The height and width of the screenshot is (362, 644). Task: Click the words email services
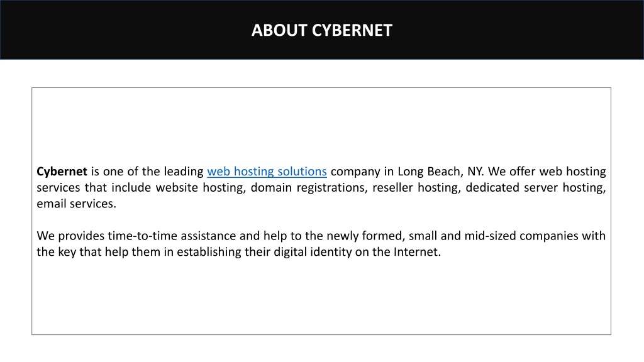[76, 203]
